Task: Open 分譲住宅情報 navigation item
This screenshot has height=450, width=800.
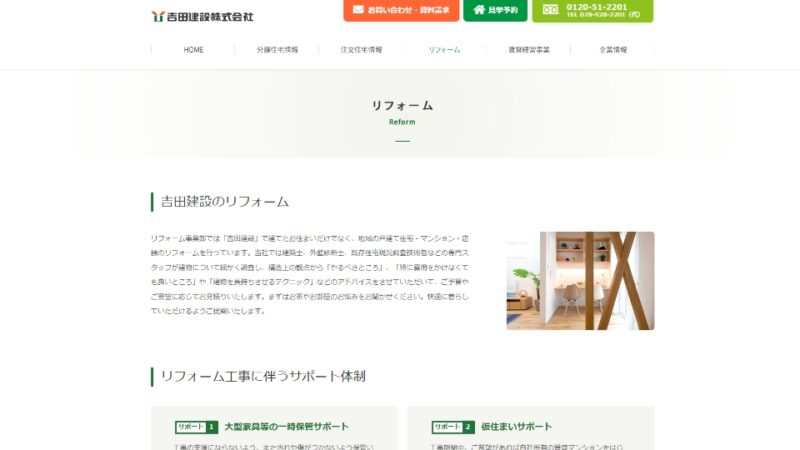Action: 277,49
